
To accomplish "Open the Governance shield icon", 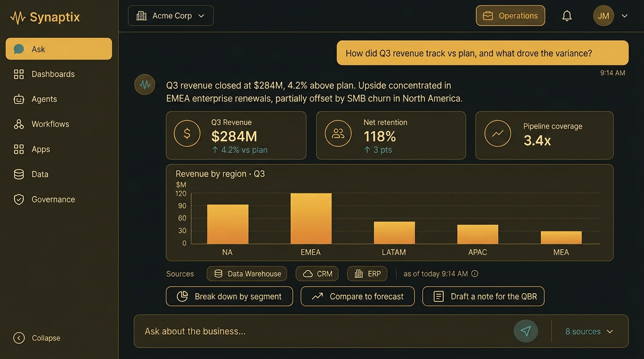I will tap(19, 199).
